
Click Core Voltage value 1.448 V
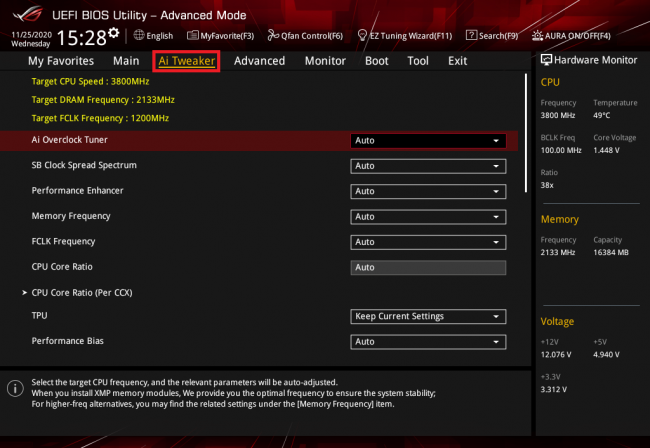click(x=606, y=150)
